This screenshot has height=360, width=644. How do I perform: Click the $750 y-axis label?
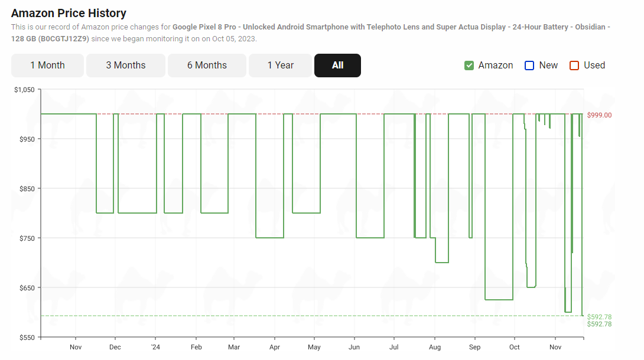tap(27, 238)
